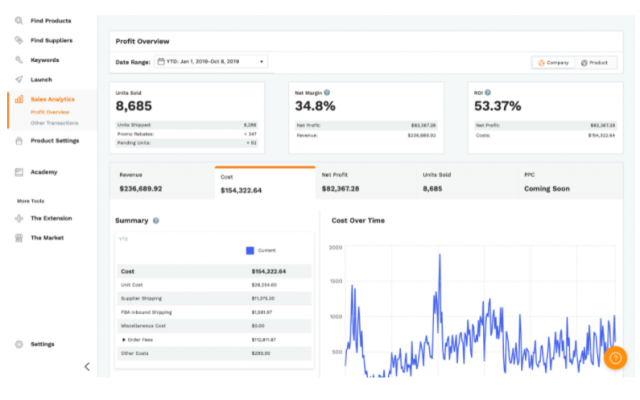
Task: Click the Keywords key icon
Action: pyautogui.click(x=19, y=60)
